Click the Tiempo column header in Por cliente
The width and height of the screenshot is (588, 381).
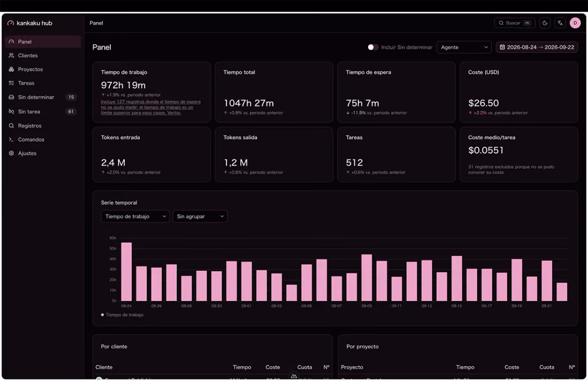242,367
